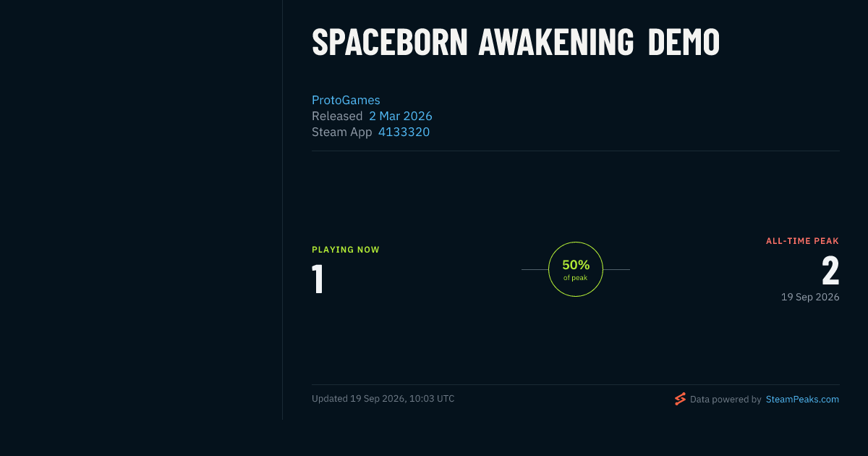Click the current players count 1
The height and width of the screenshot is (456, 868).
pos(318,279)
